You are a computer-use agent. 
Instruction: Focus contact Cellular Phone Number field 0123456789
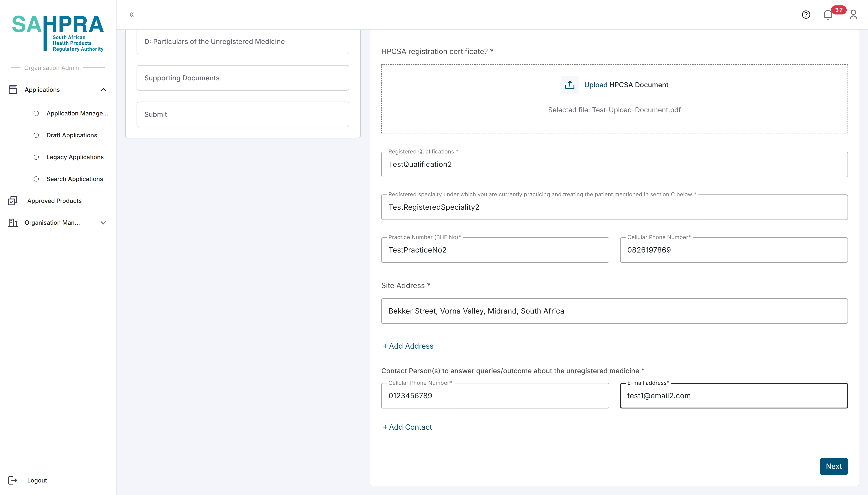pyautogui.click(x=495, y=396)
